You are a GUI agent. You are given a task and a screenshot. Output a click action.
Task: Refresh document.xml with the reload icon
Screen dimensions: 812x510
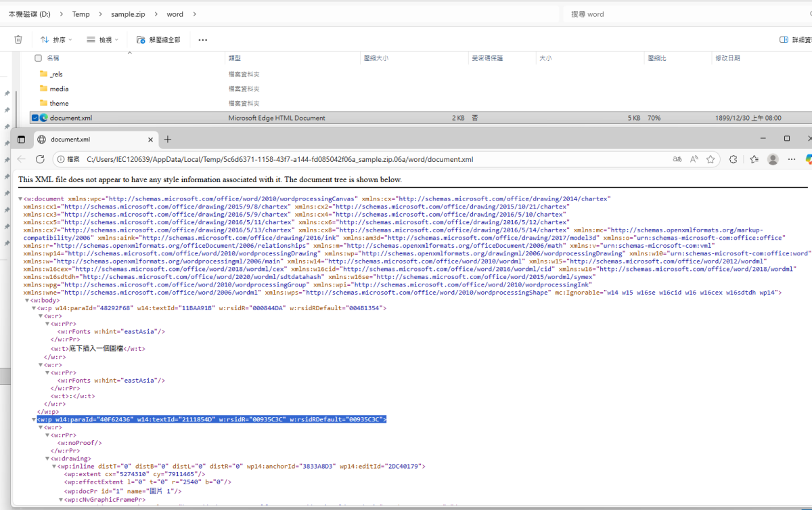40,158
